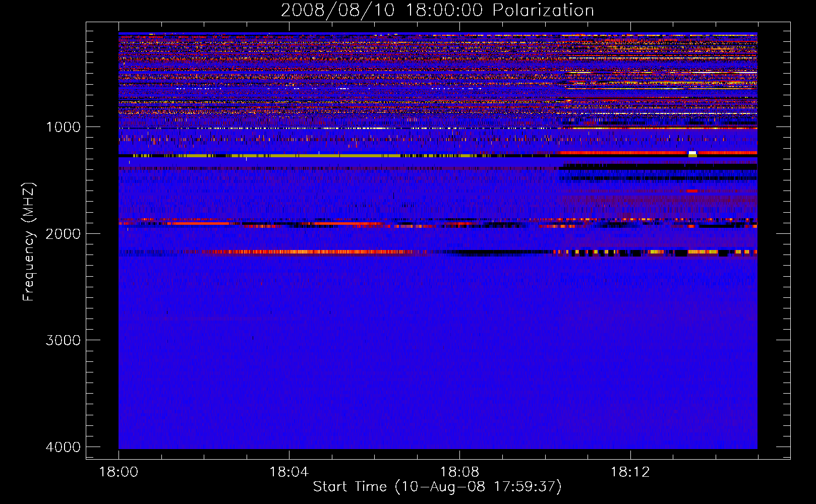Click the 1000 frequency tick label

pyautogui.click(x=63, y=127)
